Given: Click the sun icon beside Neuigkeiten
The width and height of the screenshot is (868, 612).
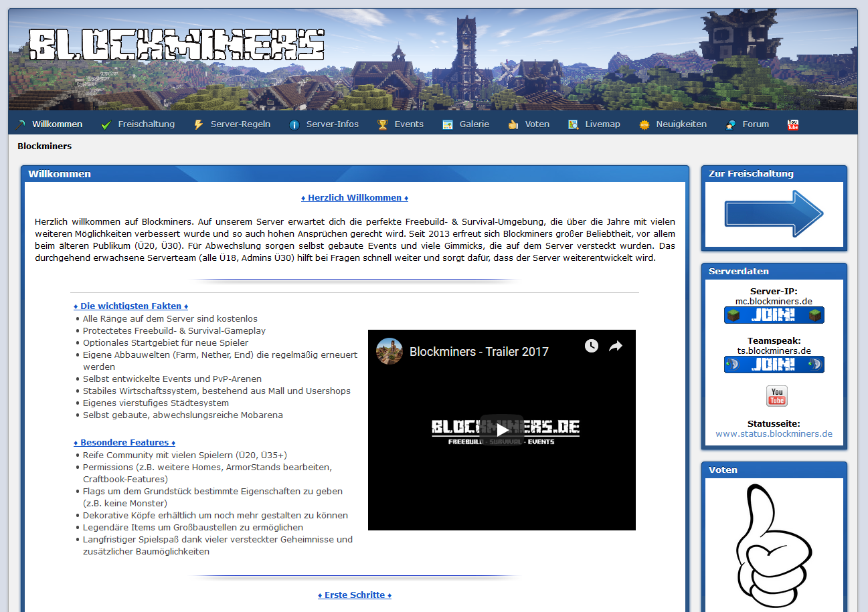Looking at the screenshot, I should (644, 124).
